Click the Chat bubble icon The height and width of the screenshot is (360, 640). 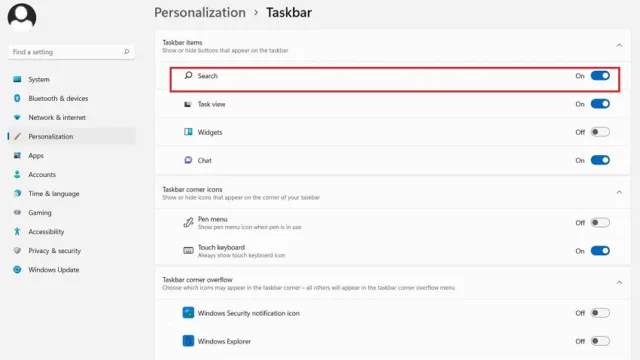pos(188,160)
